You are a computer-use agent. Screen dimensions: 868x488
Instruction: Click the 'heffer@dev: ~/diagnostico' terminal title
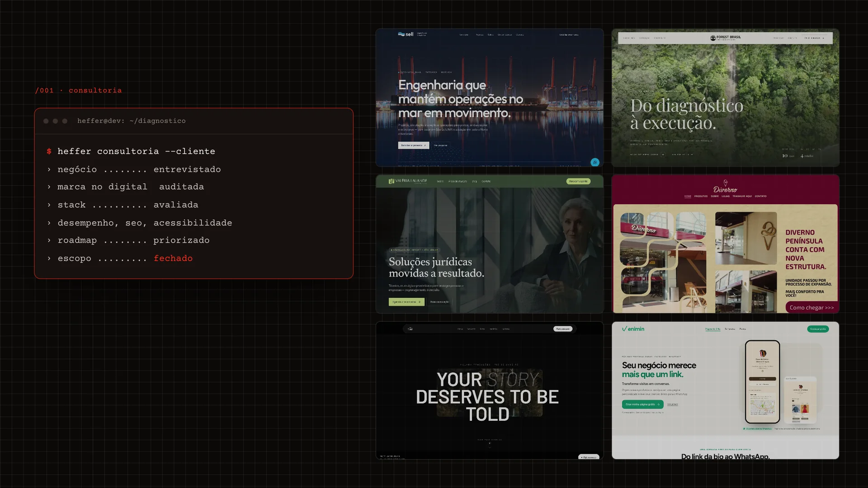point(132,121)
